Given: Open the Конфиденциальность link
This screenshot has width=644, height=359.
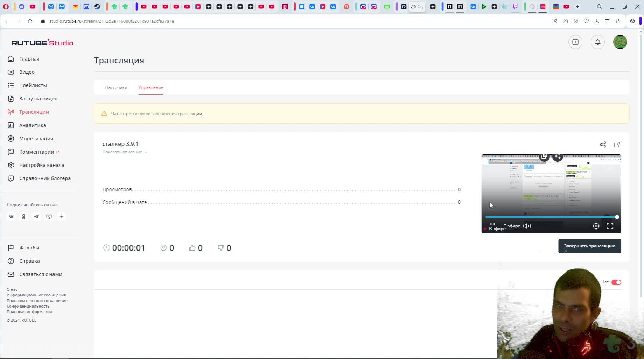Looking at the screenshot, I should [28, 306].
